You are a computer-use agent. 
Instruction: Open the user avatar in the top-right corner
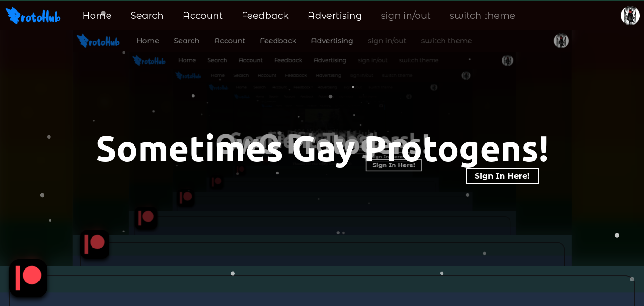point(630,16)
